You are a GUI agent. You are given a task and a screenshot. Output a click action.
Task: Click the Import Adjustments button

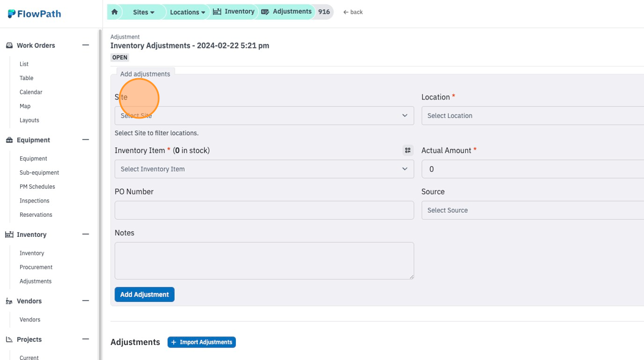(x=202, y=342)
